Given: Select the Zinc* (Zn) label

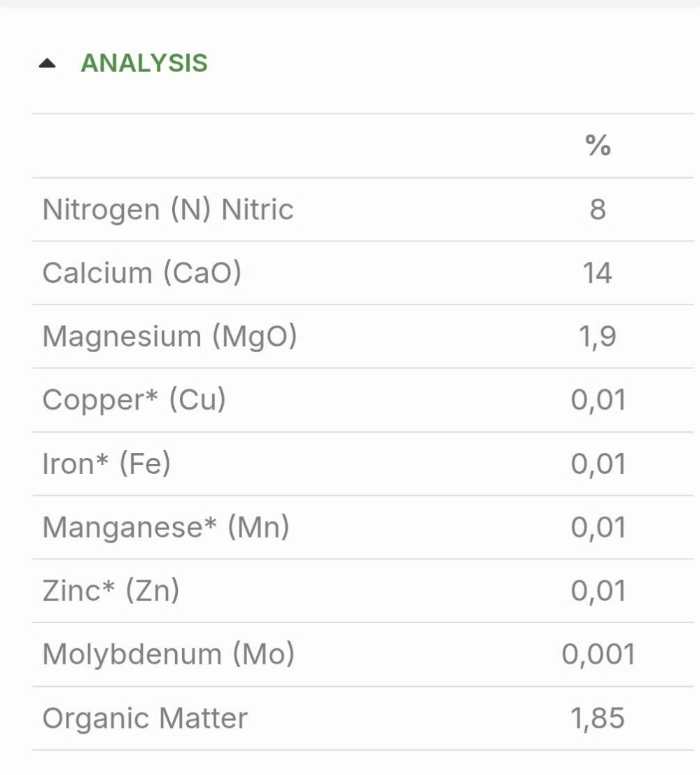Looking at the screenshot, I should [111, 590].
